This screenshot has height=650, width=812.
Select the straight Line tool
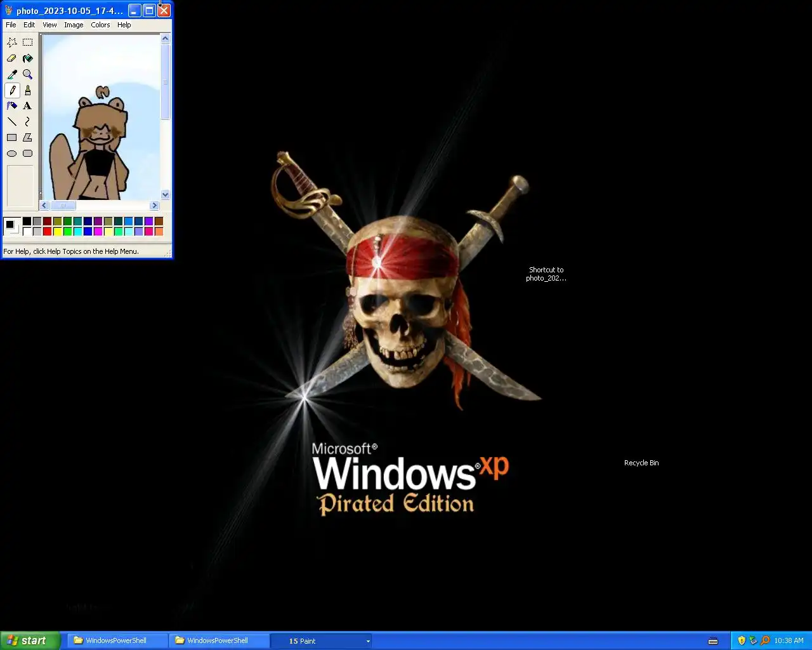tap(11, 122)
